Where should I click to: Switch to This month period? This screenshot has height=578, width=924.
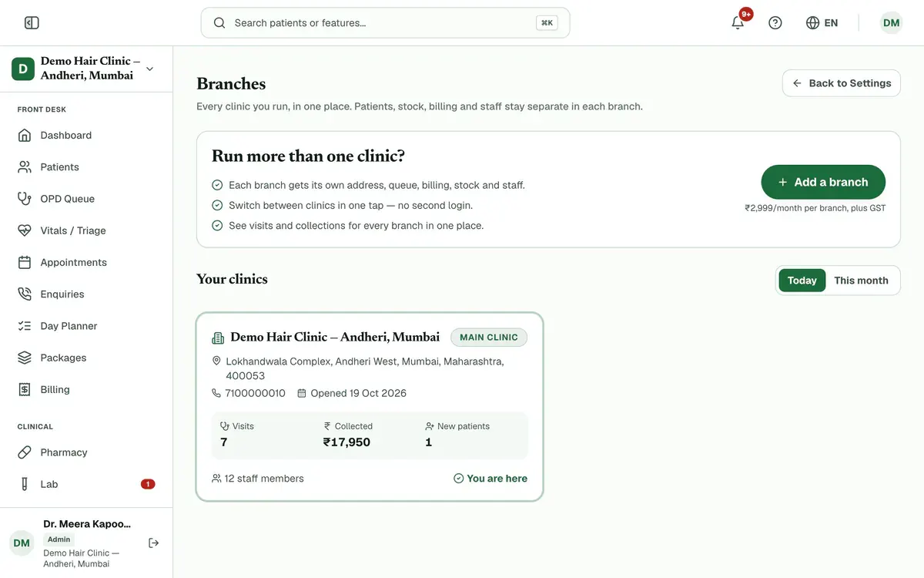pos(861,281)
